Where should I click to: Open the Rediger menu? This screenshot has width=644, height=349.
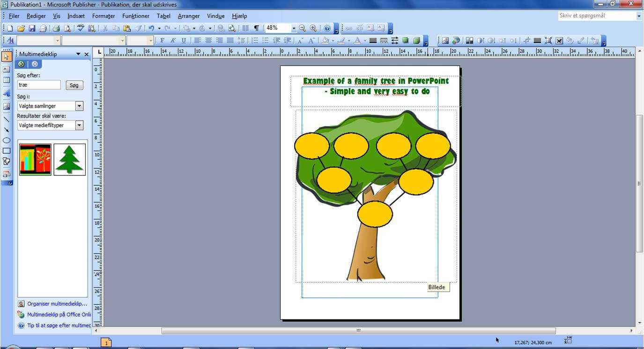click(x=36, y=16)
